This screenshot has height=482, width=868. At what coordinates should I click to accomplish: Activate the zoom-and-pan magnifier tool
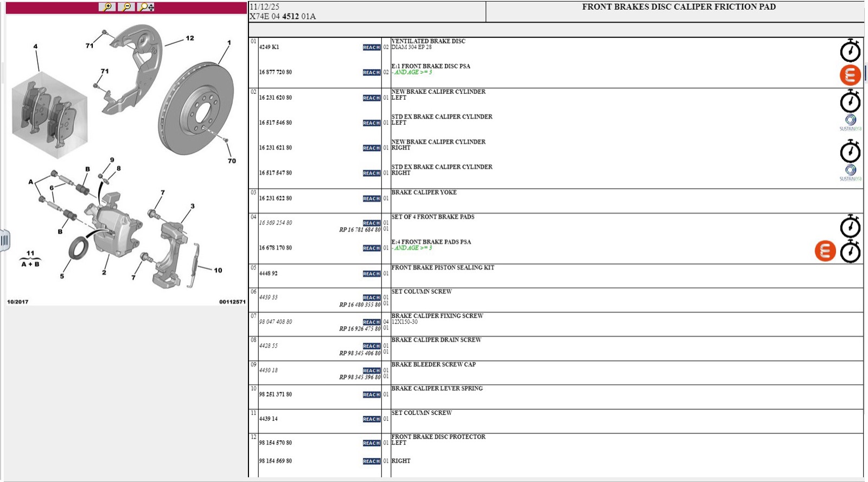pos(146,7)
